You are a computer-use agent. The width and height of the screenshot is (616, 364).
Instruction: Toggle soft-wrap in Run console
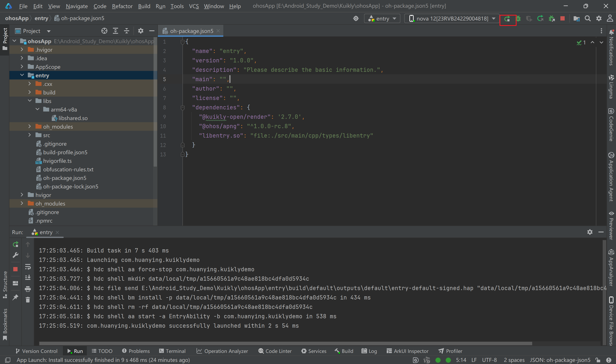[28, 267]
